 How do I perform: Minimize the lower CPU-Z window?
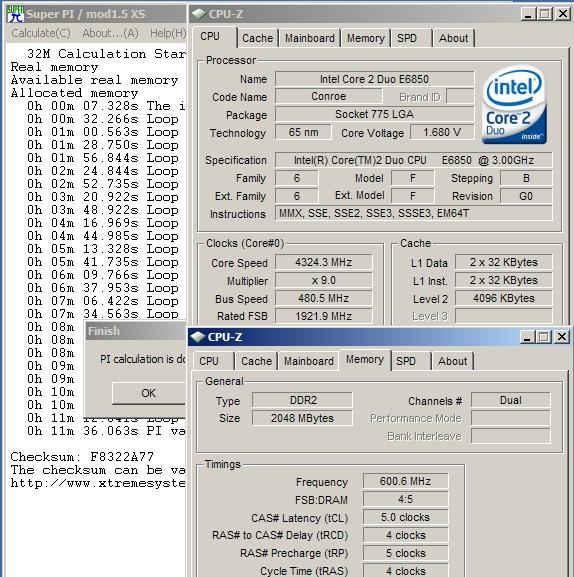click(x=527, y=337)
